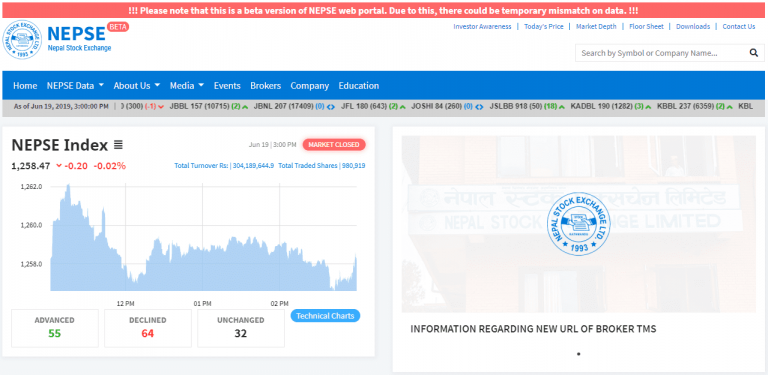Click the NEPSE logo emblem
Viewport: 768px width, 375px height.
[22, 40]
